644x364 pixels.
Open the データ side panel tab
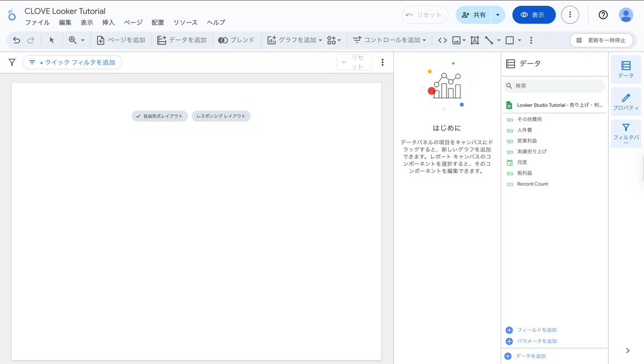(x=626, y=70)
